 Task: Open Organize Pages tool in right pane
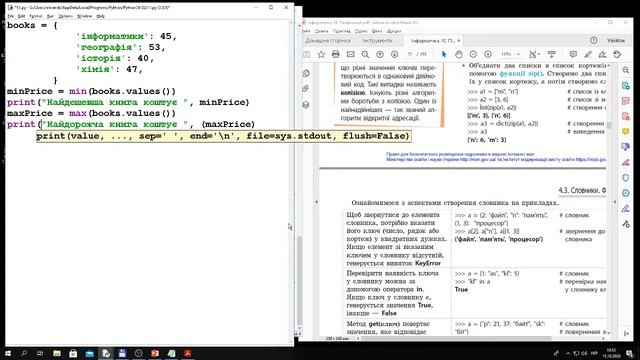click(626, 101)
